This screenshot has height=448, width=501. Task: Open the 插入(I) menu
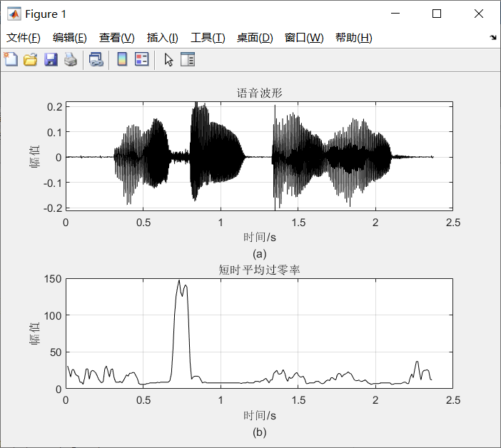point(162,38)
